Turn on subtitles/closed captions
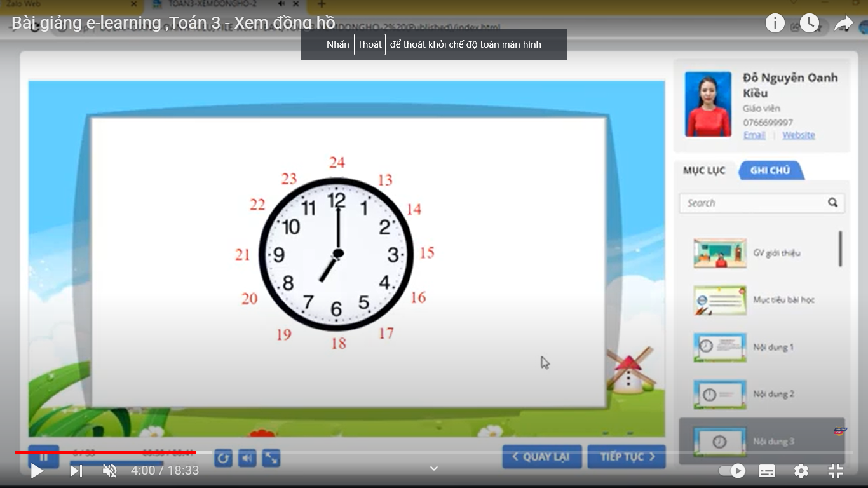Image resolution: width=868 pixels, height=488 pixels. click(767, 471)
